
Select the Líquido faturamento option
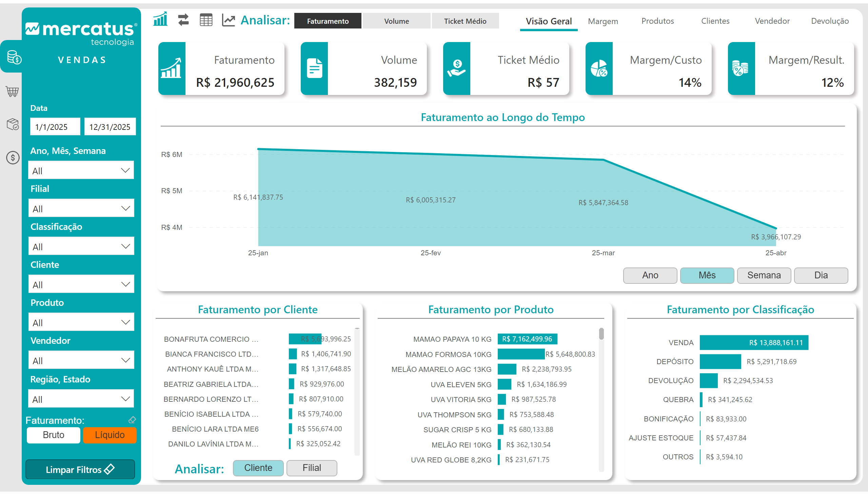pos(110,435)
